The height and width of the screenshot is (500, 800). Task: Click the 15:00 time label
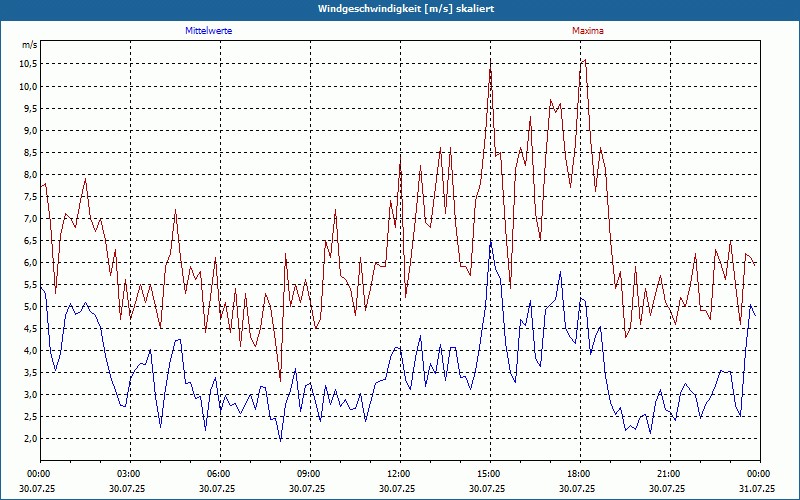[x=491, y=474]
